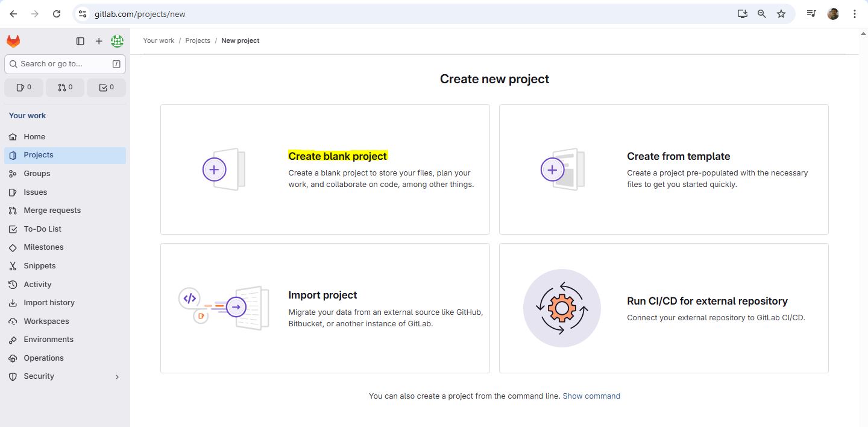Image resolution: width=868 pixels, height=427 pixels.
Task: Open Chrome profile avatar menu
Action: pyautogui.click(x=833, y=14)
